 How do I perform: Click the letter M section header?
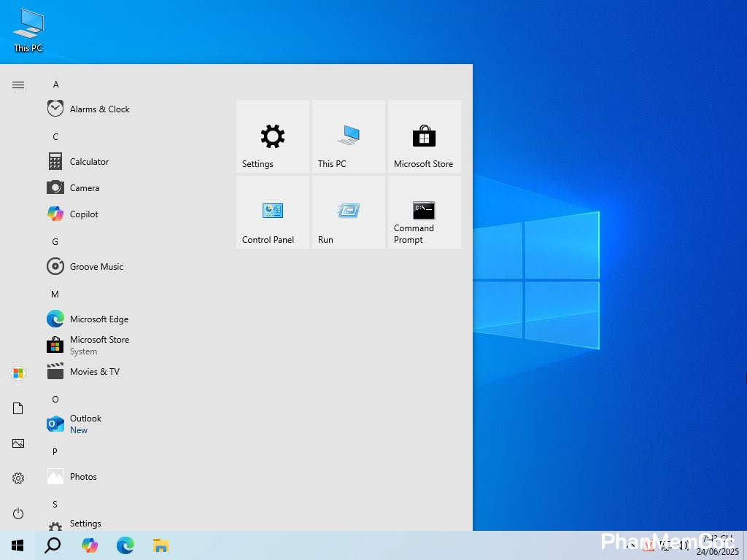pyautogui.click(x=55, y=295)
